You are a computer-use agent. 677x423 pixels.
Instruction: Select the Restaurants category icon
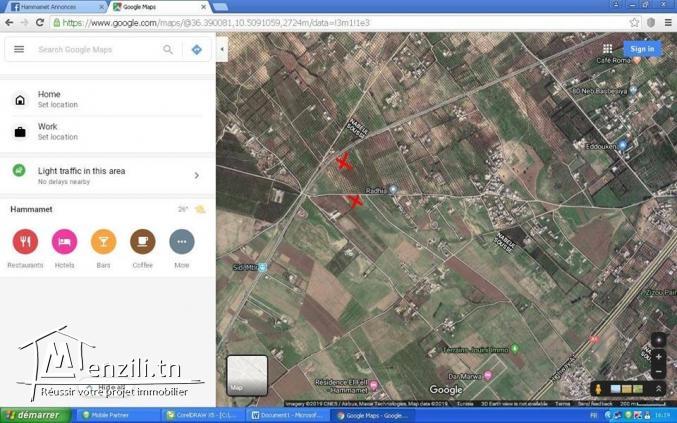pos(25,242)
